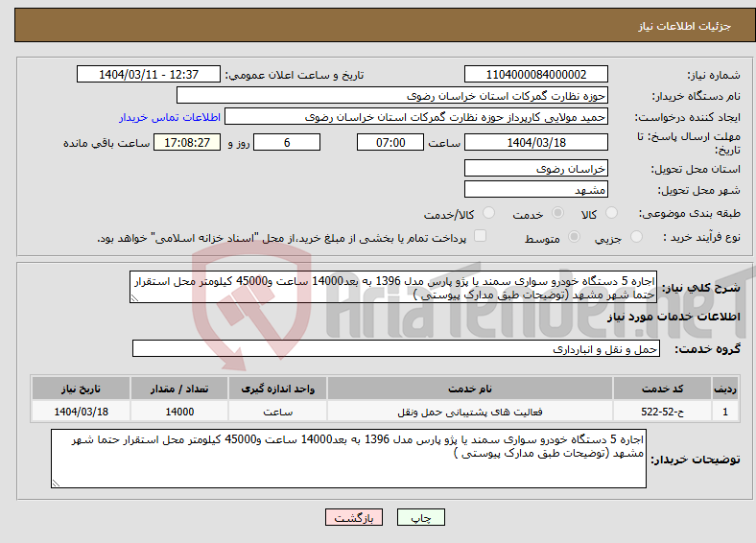Click the کد خدمت column header
756x543 pixels.
pos(662,389)
